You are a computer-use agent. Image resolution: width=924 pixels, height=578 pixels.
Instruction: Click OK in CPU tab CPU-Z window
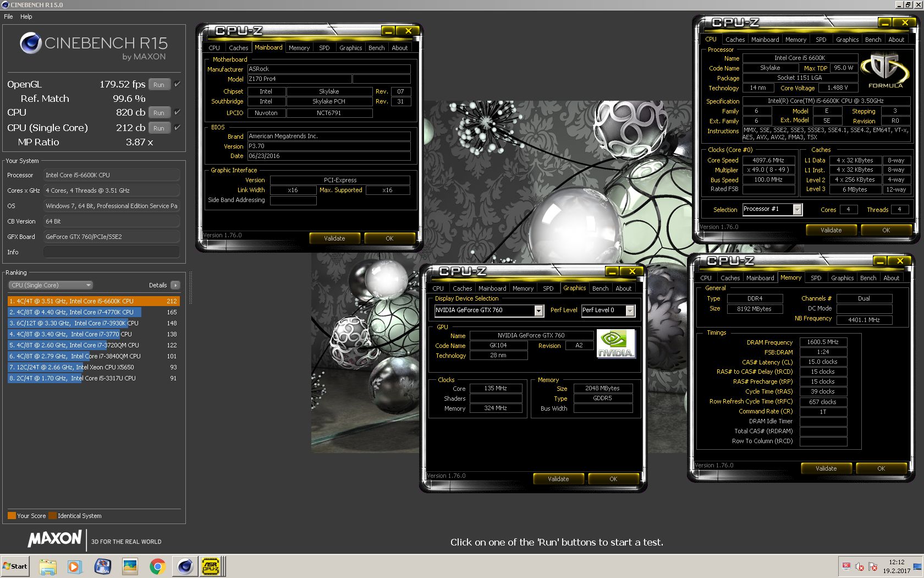tap(886, 230)
